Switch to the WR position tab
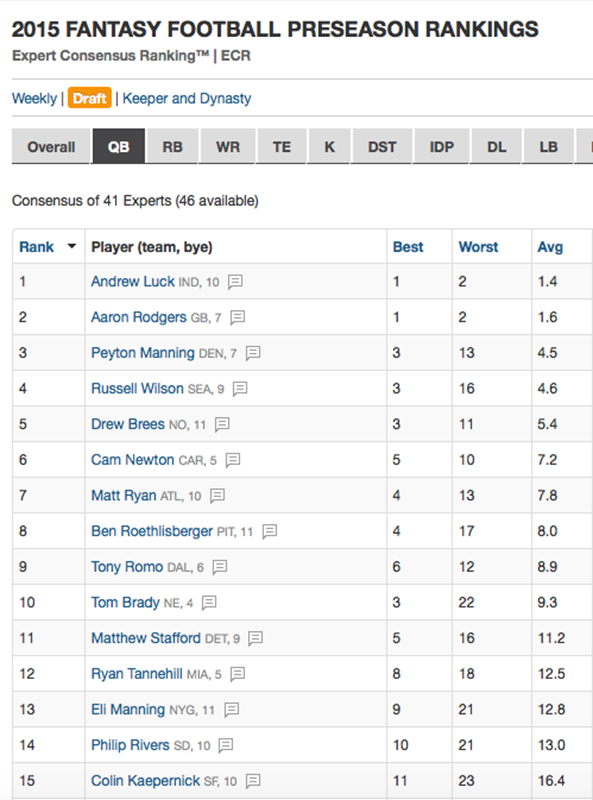 (228, 147)
